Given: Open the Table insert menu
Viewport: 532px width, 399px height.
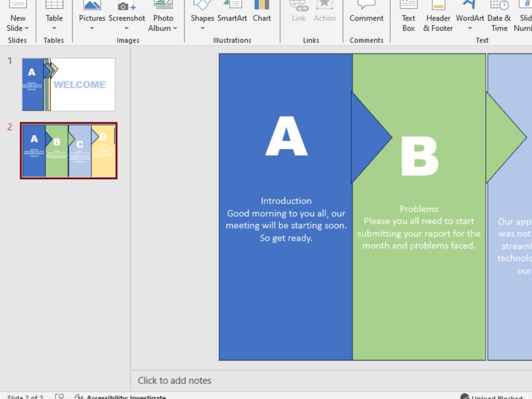Looking at the screenshot, I should [54, 15].
